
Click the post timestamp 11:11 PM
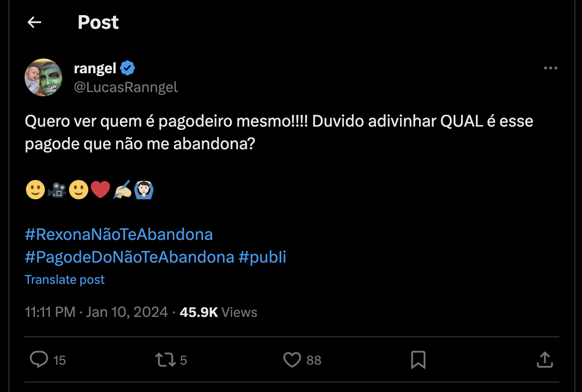50,312
